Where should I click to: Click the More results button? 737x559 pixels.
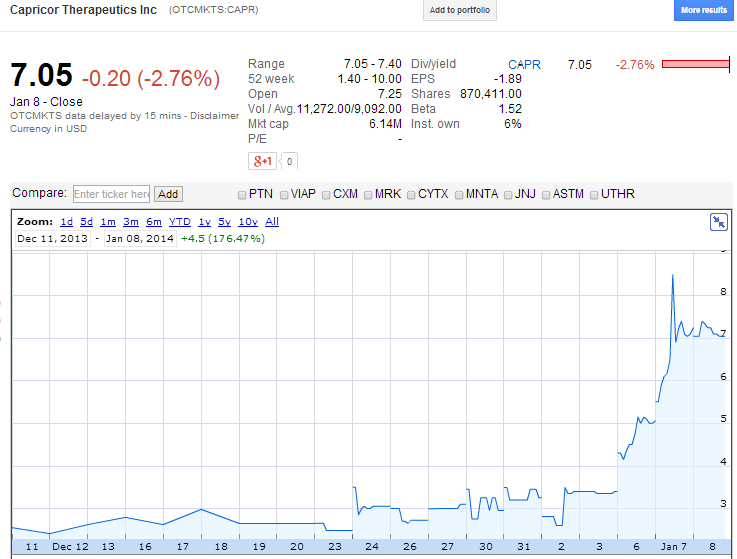tap(704, 10)
